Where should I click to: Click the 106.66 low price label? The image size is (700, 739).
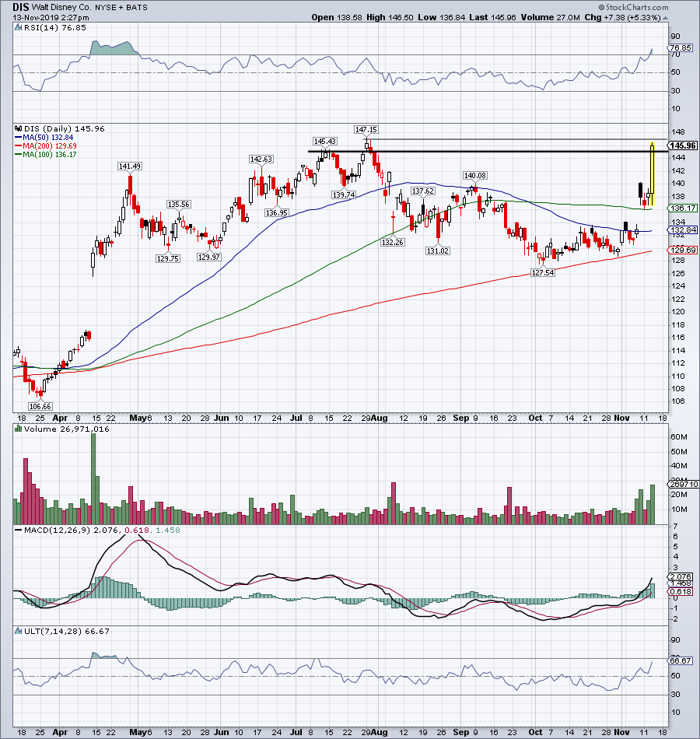click(x=40, y=406)
